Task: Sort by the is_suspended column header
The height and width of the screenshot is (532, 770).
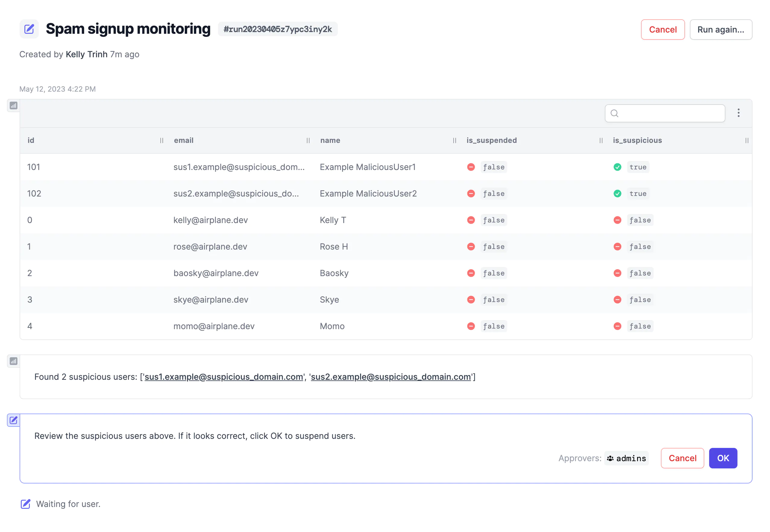Action: point(492,140)
